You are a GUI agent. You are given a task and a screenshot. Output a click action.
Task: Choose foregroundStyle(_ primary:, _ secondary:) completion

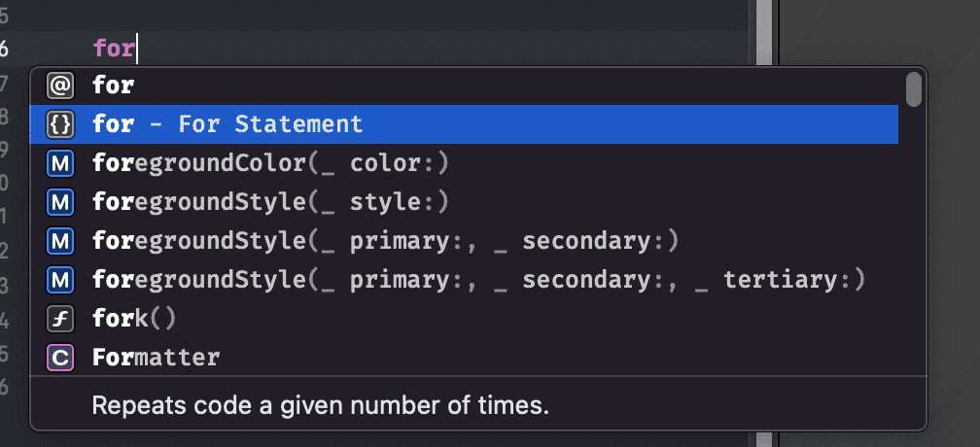384,241
